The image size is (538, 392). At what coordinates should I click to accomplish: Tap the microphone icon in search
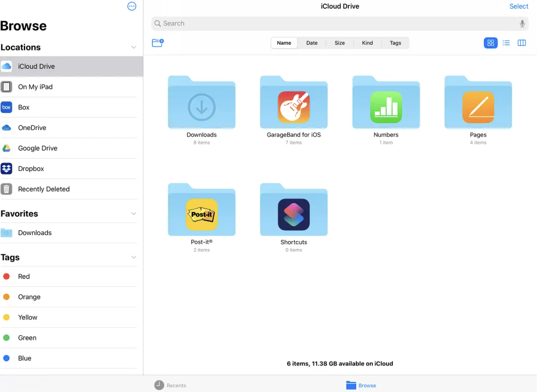point(522,24)
